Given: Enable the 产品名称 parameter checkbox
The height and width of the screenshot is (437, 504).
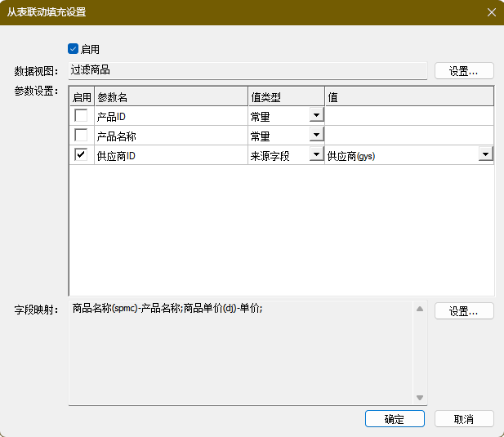Looking at the screenshot, I should 81,135.
